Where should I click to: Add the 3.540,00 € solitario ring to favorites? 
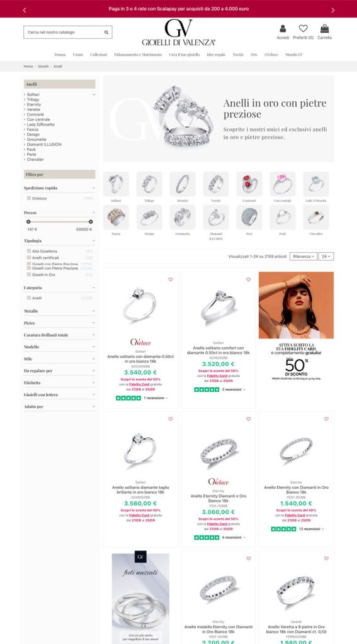pos(171,280)
